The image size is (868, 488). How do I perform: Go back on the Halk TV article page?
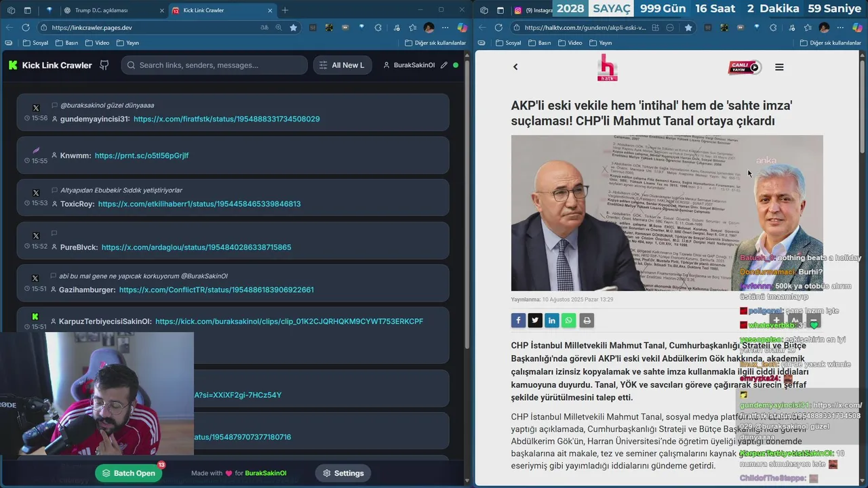click(515, 66)
